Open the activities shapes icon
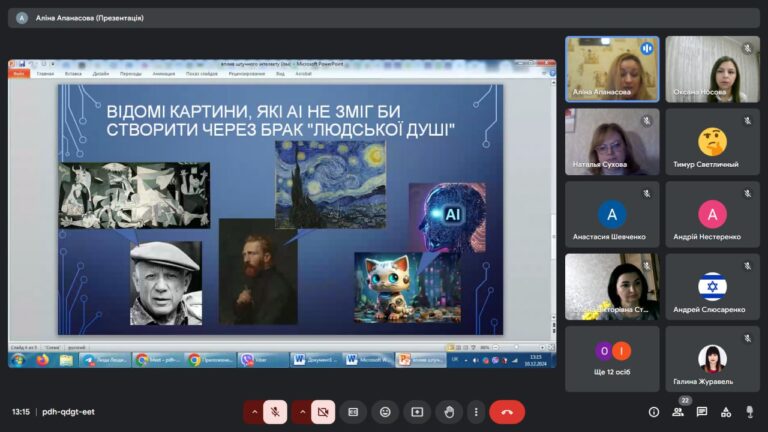This screenshot has width=768, height=432. [x=726, y=412]
